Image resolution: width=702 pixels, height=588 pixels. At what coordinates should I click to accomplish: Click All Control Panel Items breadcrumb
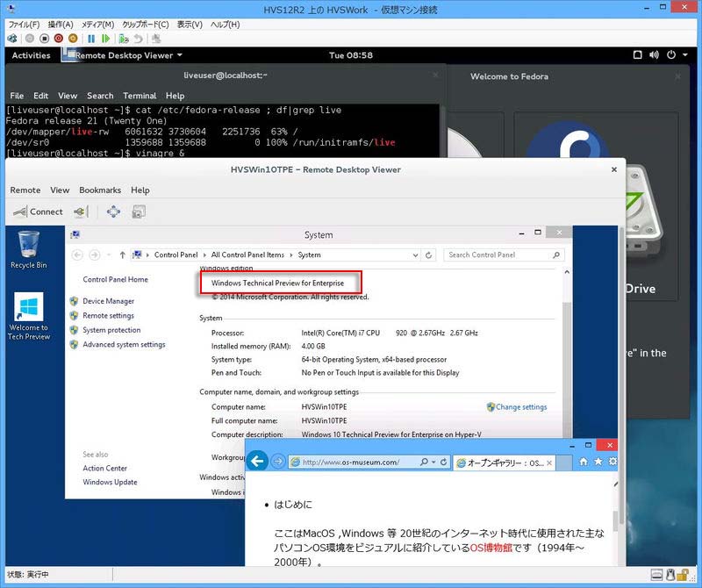[x=247, y=255]
